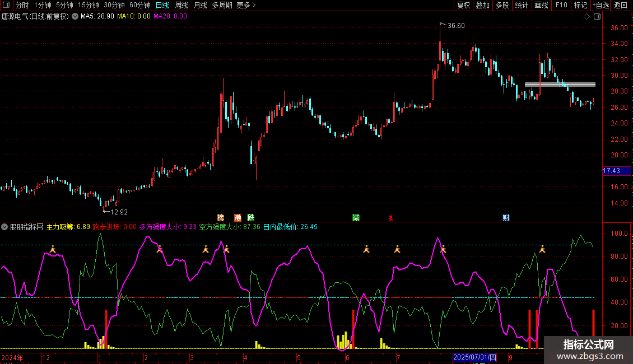Click the red '$' dividend marker

click(x=390, y=218)
